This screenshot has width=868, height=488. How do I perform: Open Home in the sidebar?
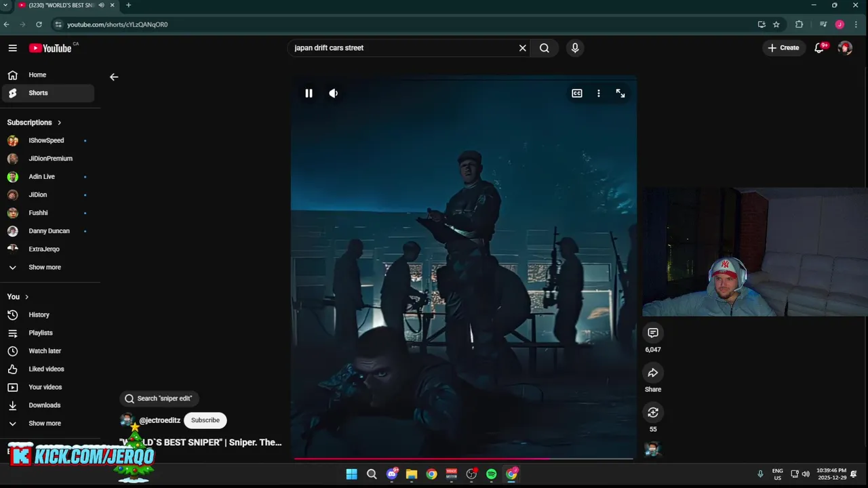tap(48, 75)
